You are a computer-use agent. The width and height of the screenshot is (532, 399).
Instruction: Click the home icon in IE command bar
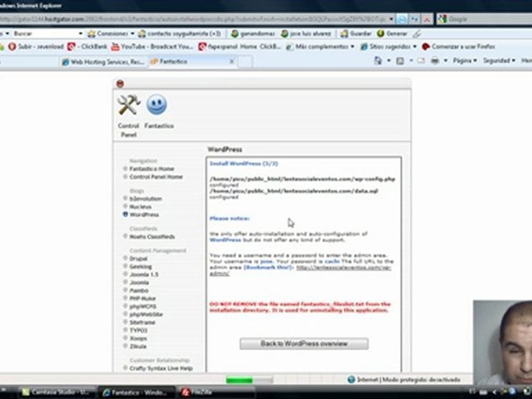tap(378, 61)
